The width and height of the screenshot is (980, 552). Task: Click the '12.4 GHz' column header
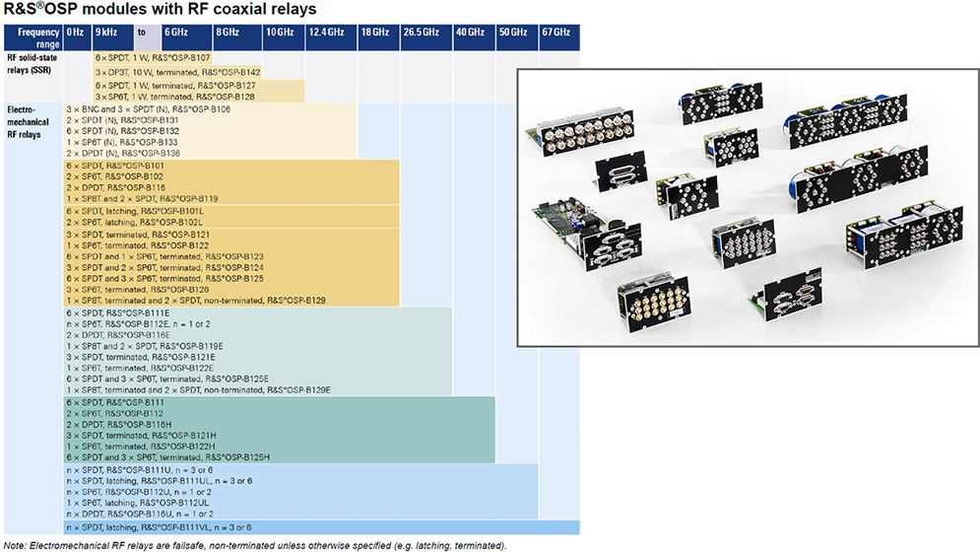coord(331,37)
